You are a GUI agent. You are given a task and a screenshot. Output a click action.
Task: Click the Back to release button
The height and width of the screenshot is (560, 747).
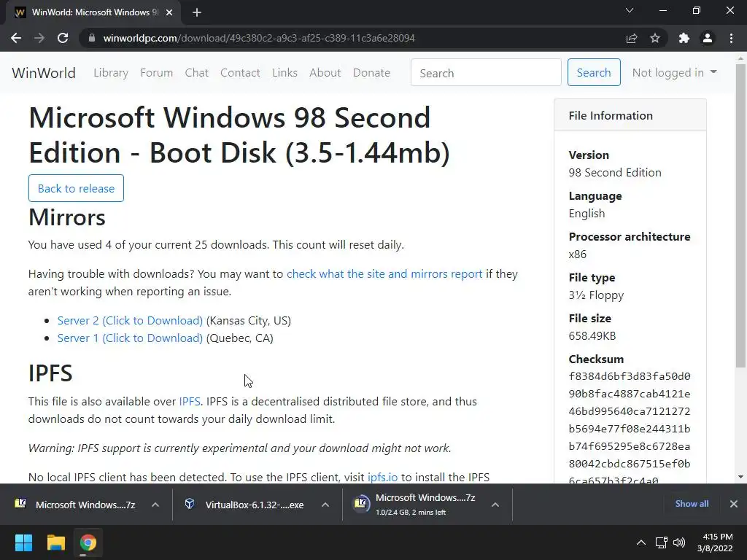pos(76,188)
